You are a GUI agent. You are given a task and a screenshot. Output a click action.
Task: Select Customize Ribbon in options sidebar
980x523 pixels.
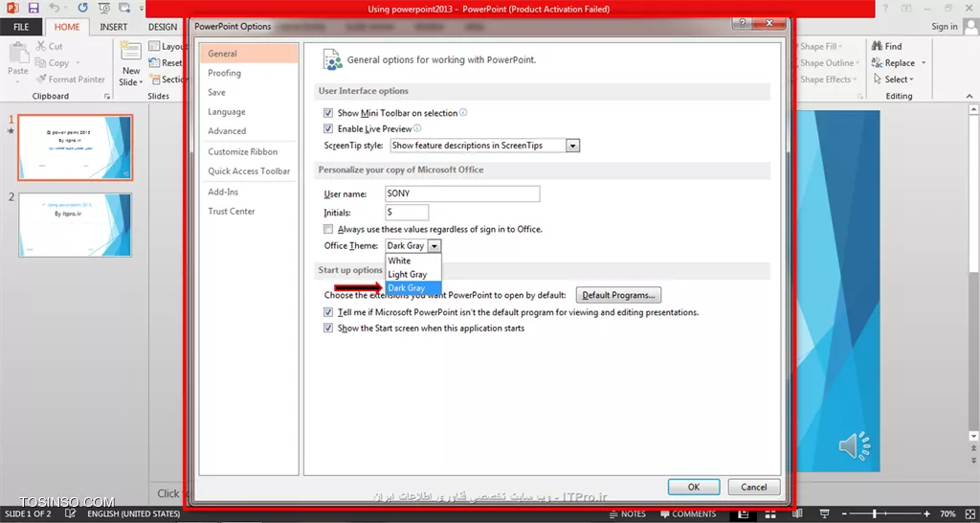click(249, 152)
